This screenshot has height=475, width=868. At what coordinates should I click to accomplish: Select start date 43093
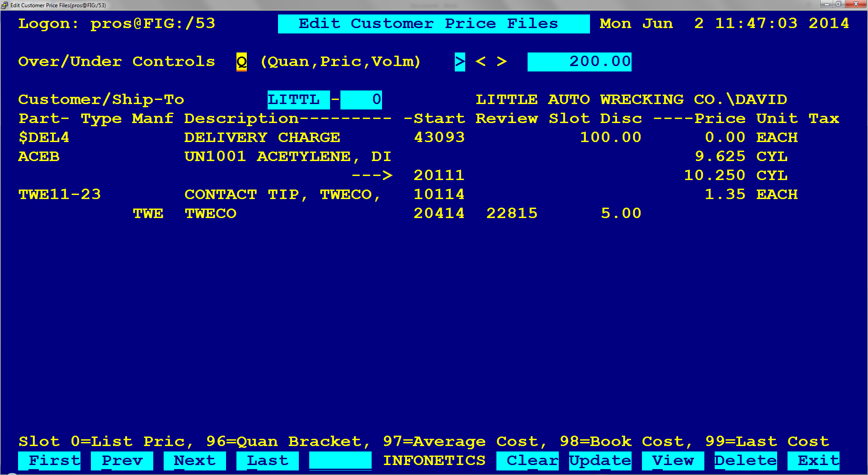click(439, 138)
